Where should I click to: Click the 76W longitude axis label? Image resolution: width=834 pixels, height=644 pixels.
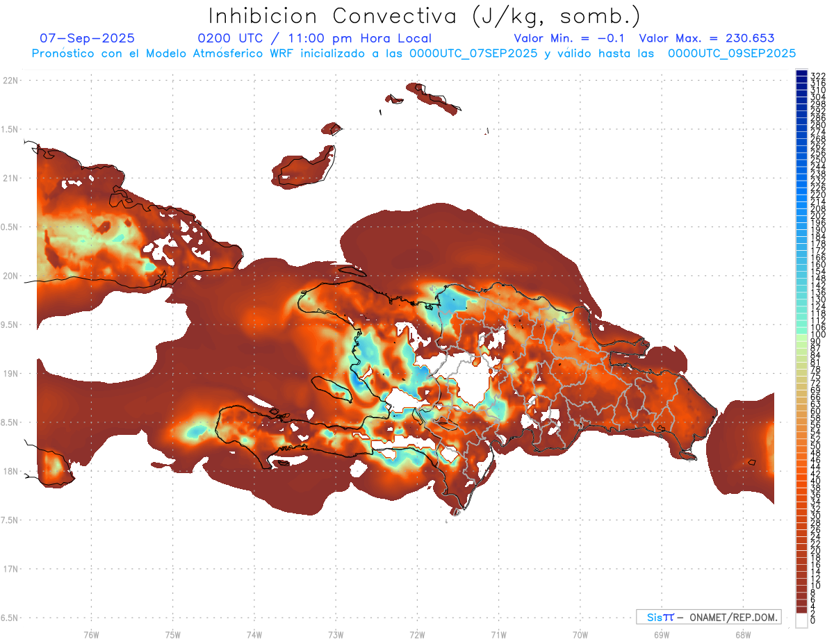[x=91, y=634]
